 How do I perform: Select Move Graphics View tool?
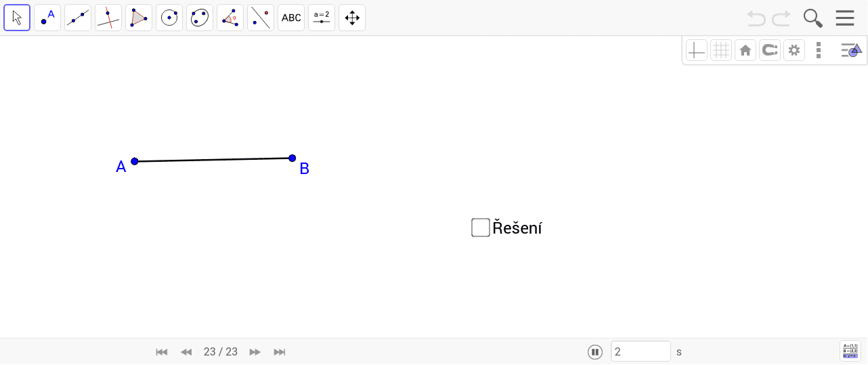point(352,18)
